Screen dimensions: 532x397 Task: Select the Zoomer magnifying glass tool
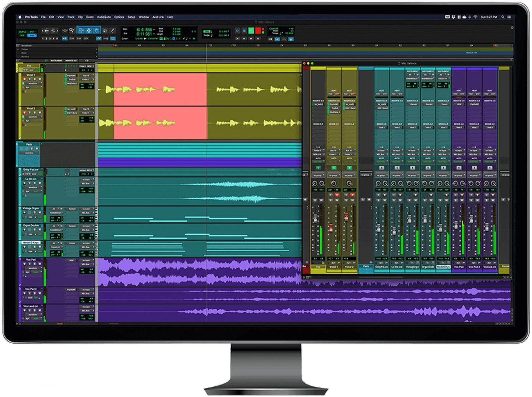pyautogui.click(x=71, y=30)
